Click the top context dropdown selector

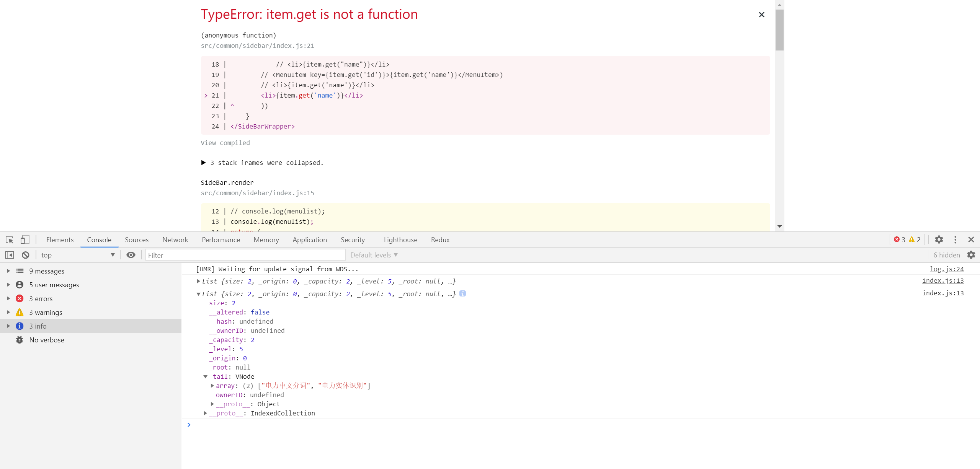pyautogui.click(x=76, y=255)
